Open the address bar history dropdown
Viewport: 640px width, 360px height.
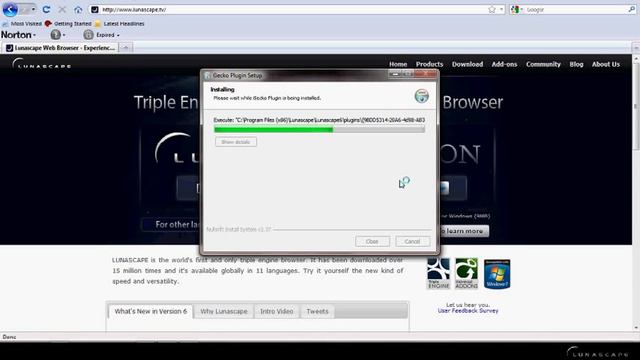502,9
